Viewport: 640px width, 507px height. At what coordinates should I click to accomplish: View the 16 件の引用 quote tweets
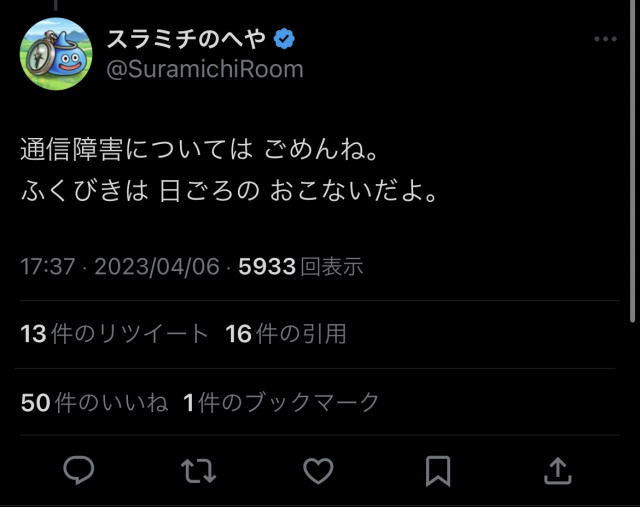click(x=286, y=334)
